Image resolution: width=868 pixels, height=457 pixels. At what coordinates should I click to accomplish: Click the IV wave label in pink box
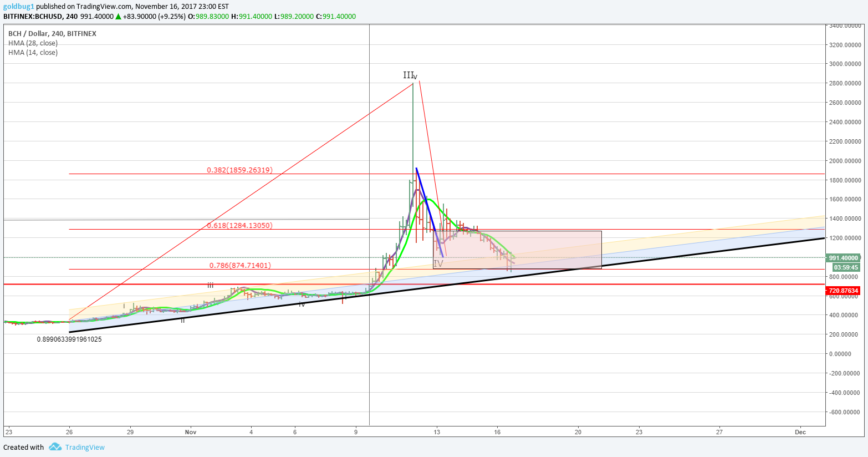tap(438, 263)
